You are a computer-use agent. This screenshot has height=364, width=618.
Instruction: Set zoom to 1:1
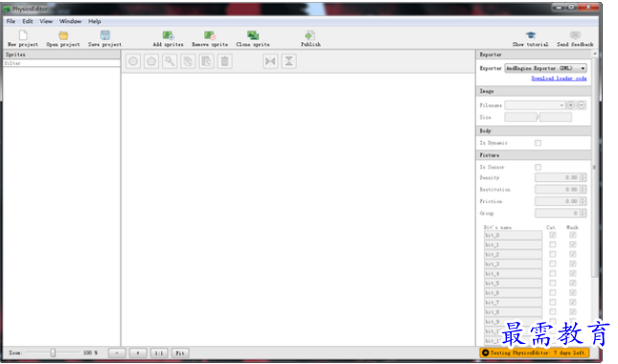[x=159, y=353]
